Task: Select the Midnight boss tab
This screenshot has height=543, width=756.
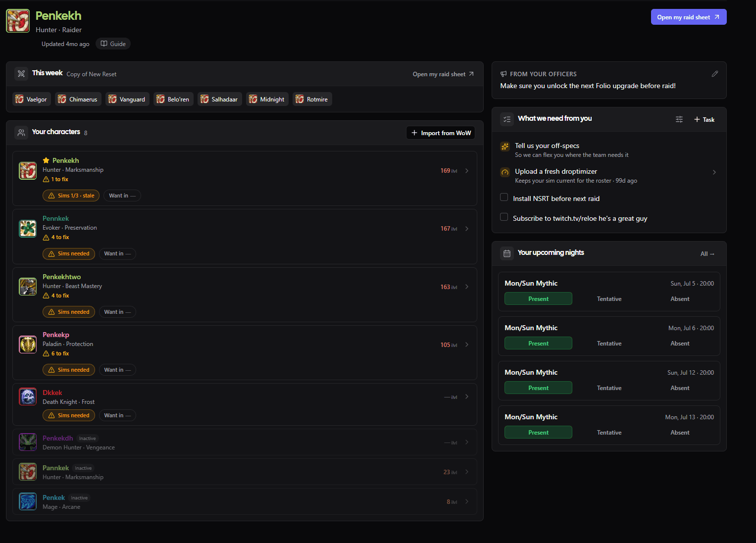Action: click(x=267, y=99)
